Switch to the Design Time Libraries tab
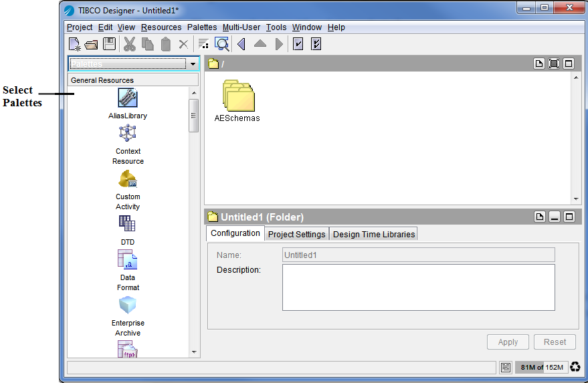This screenshot has height=383, width=588. 374,234
